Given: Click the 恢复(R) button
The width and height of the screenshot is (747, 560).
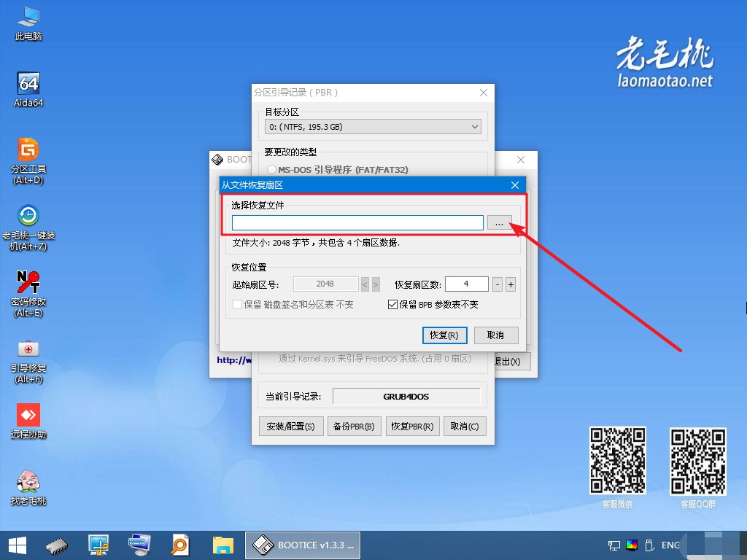Looking at the screenshot, I should [x=444, y=335].
